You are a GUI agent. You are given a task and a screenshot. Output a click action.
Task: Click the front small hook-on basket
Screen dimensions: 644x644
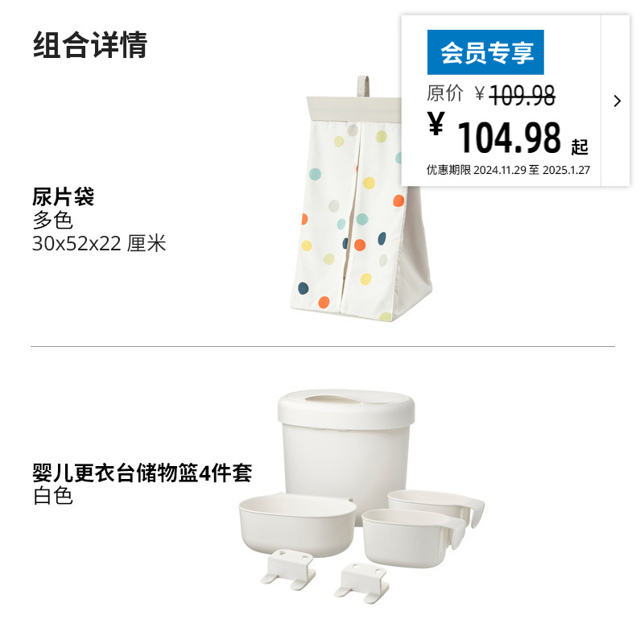413,538
